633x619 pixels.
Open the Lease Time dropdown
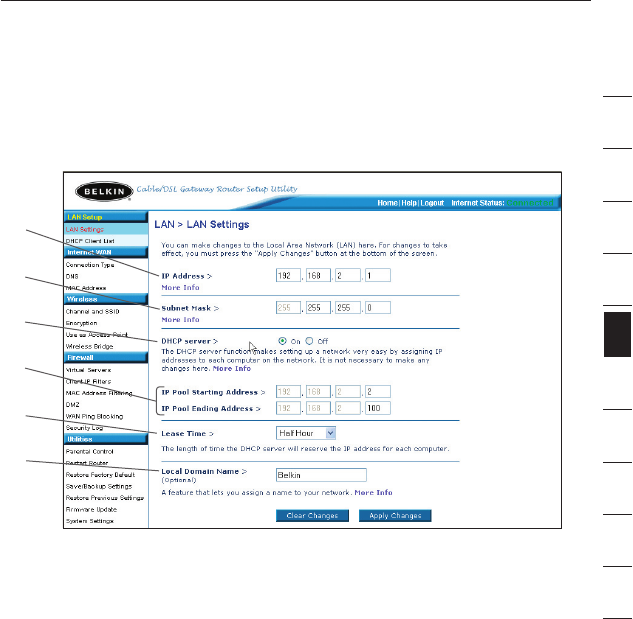coord(306,433)
